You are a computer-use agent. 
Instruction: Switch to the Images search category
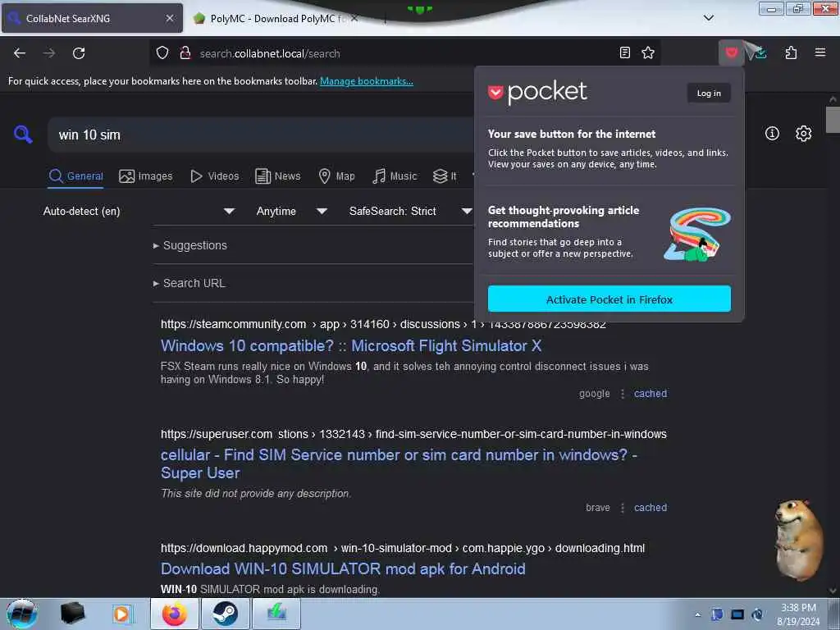tap(146, 176)
